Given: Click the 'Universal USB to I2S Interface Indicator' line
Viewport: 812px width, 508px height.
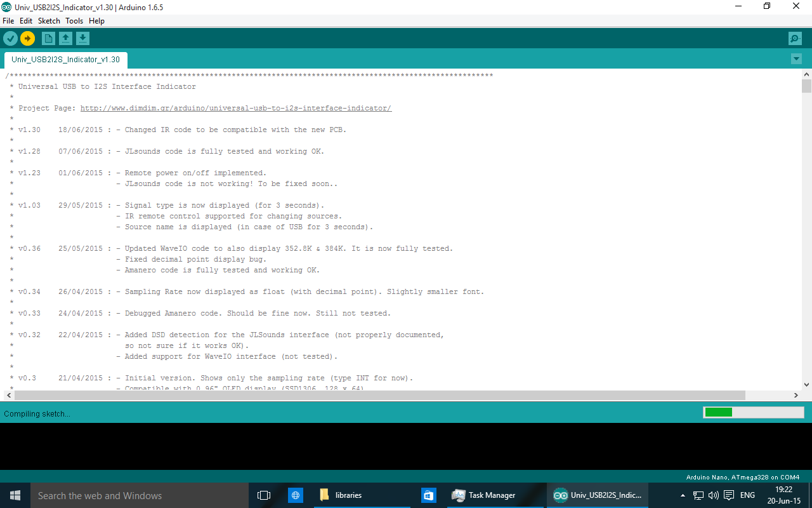Looking at the screenshot, I should point(107,86).
